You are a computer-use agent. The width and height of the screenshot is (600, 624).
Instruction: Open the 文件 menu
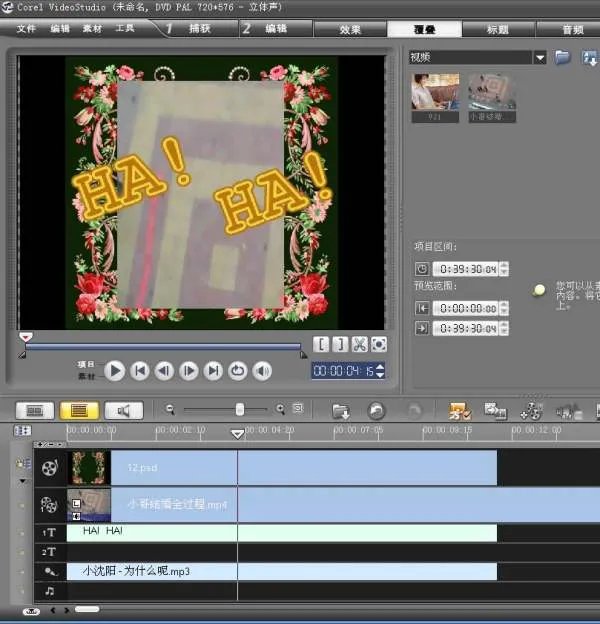(25, 29)
